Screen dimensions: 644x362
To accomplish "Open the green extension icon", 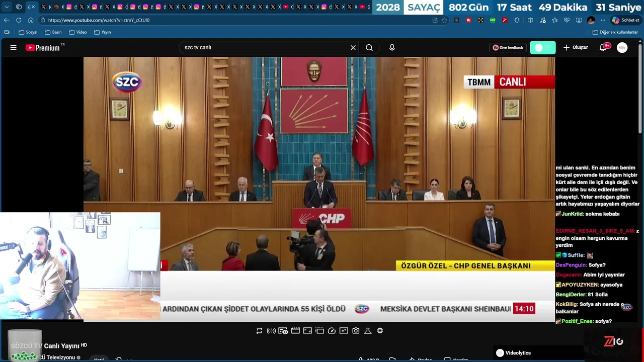I will (x=493, y=20).
